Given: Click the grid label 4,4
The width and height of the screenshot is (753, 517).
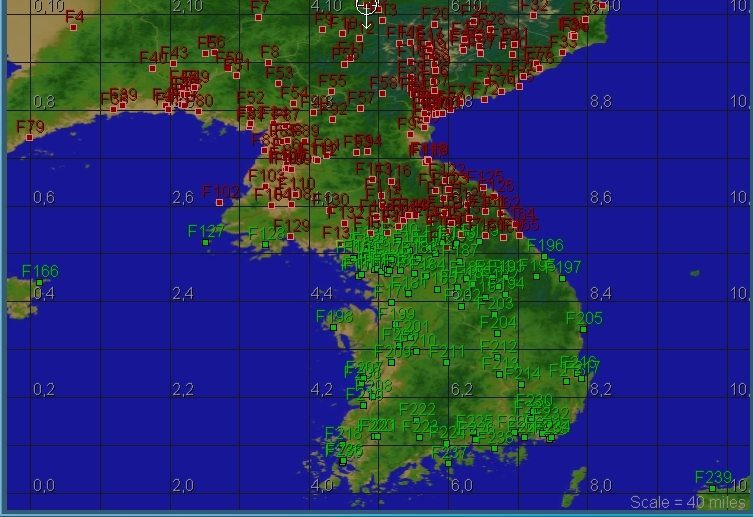Looking at the screenshot, I should (x=322, y=293).
